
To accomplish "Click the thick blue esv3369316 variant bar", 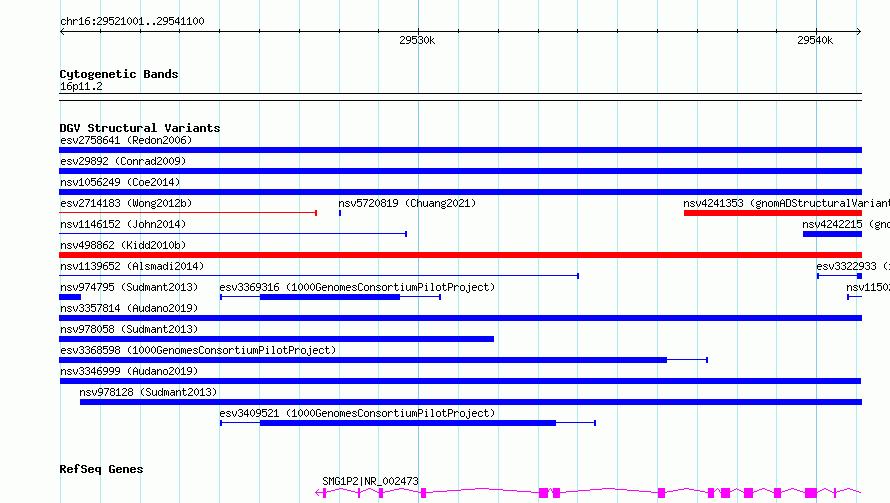I will (330, 297).
